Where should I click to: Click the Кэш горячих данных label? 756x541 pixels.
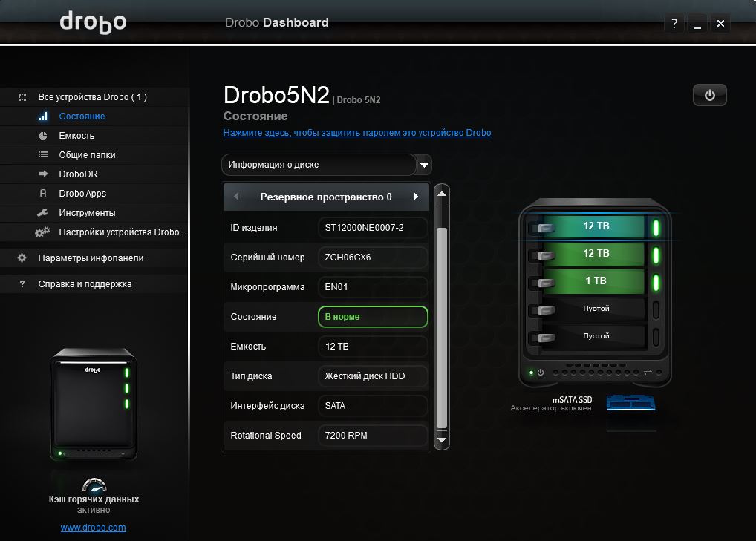point(94,499)
